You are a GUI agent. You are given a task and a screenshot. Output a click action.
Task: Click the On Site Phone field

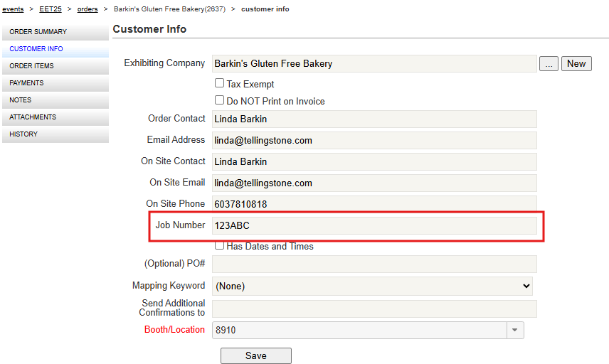coord(374,204)
